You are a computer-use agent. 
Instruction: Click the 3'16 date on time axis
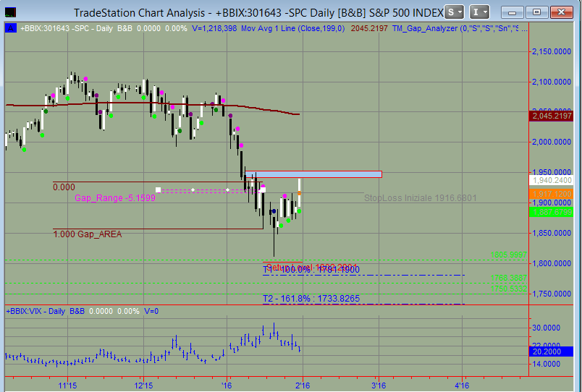379,385
